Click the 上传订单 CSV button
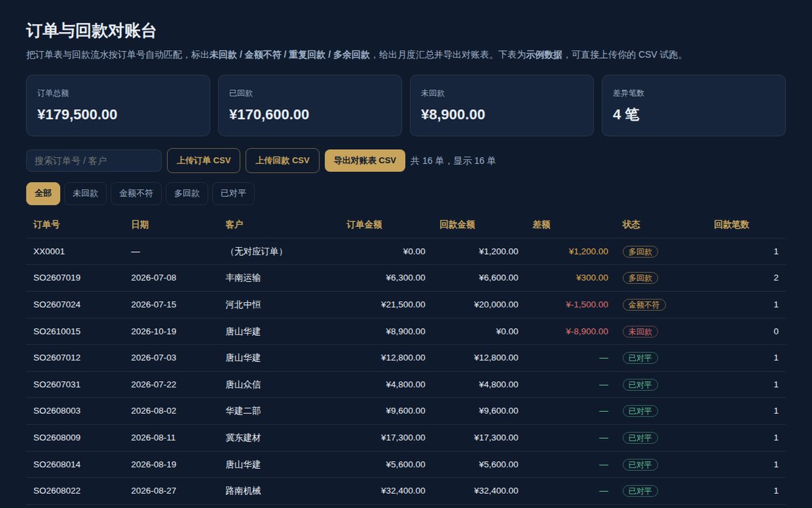The width and height of the screenshot is (812, 508). [x=204, y=161]
